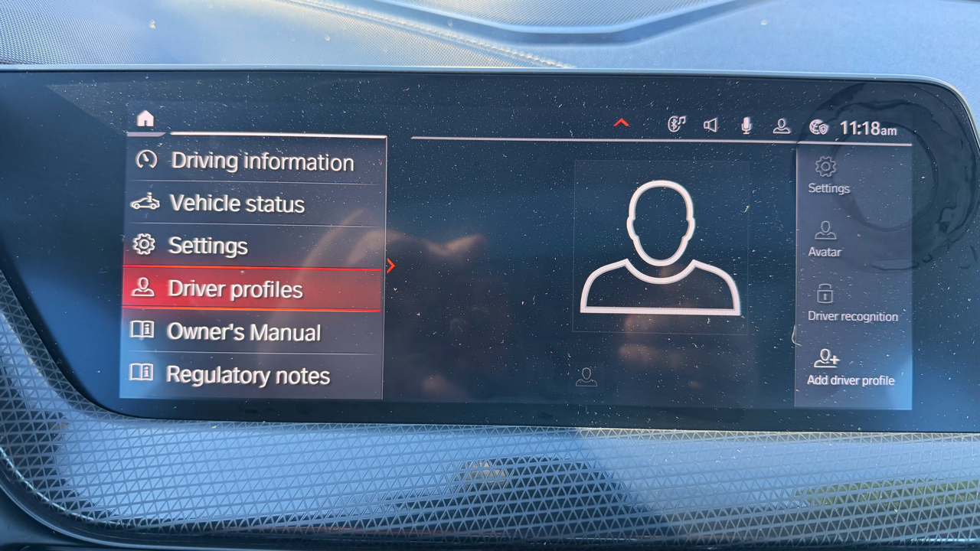Tap the microphone icon in status bar

[746, 126]
